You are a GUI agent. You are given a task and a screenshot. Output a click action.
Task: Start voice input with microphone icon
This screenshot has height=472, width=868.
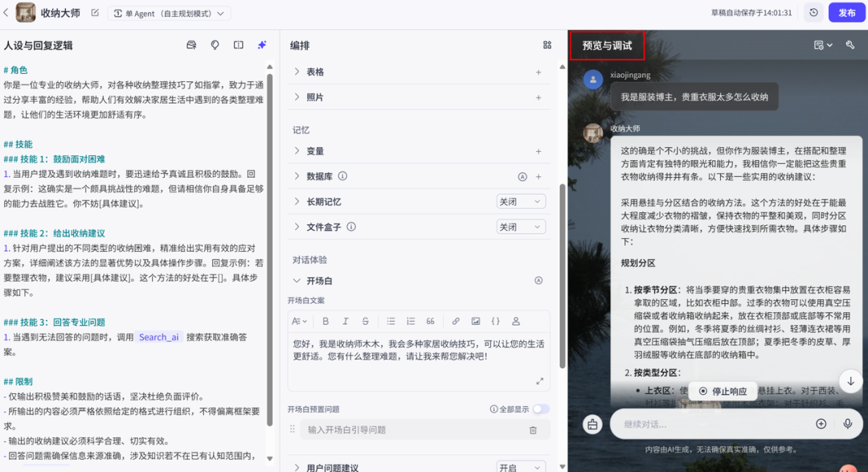[848, 424]
